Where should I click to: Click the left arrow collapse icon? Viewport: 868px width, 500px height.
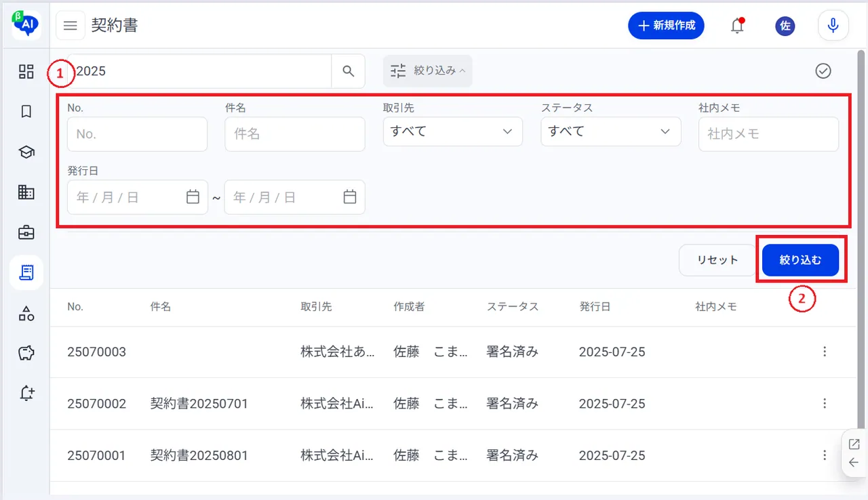click(x=854, y=463)
